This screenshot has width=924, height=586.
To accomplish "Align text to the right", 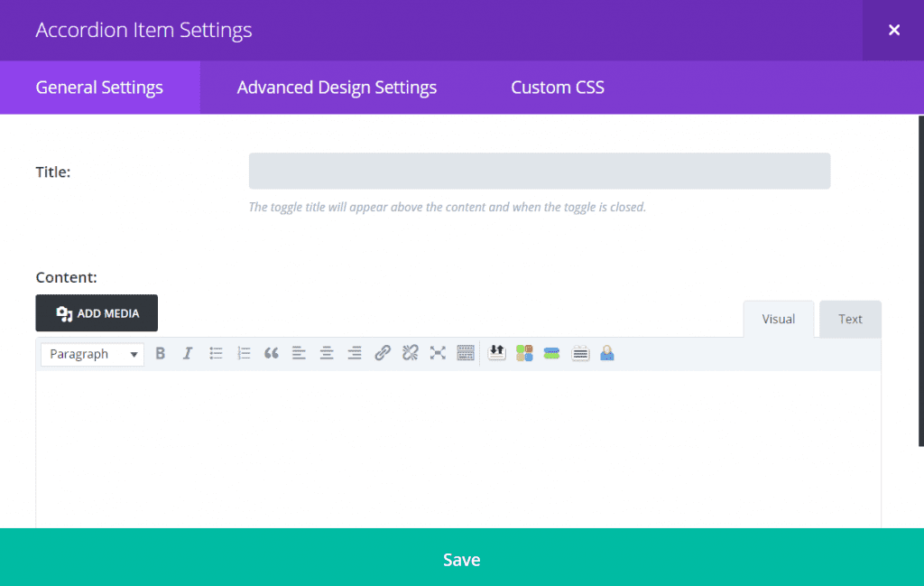I will pos(355,353).
